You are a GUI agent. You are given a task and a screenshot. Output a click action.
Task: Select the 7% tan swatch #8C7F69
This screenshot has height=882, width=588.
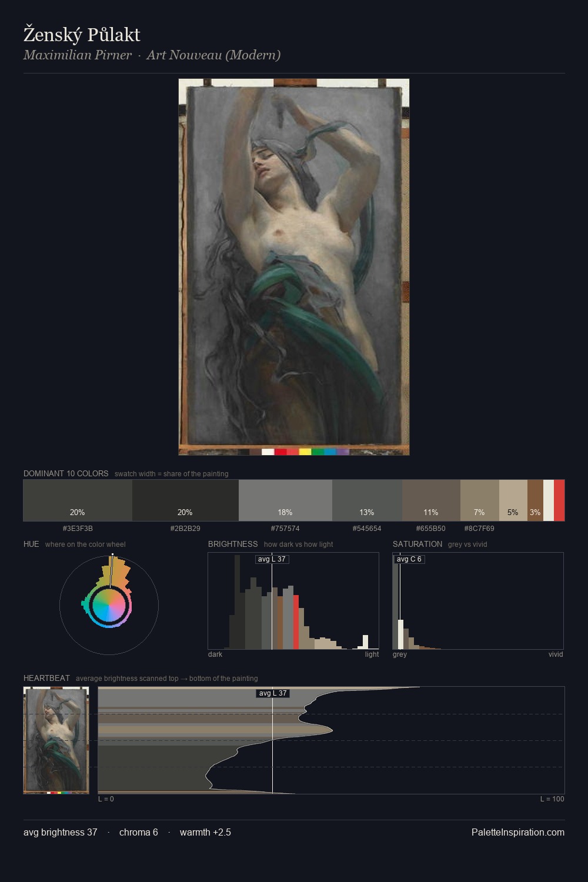480,500
